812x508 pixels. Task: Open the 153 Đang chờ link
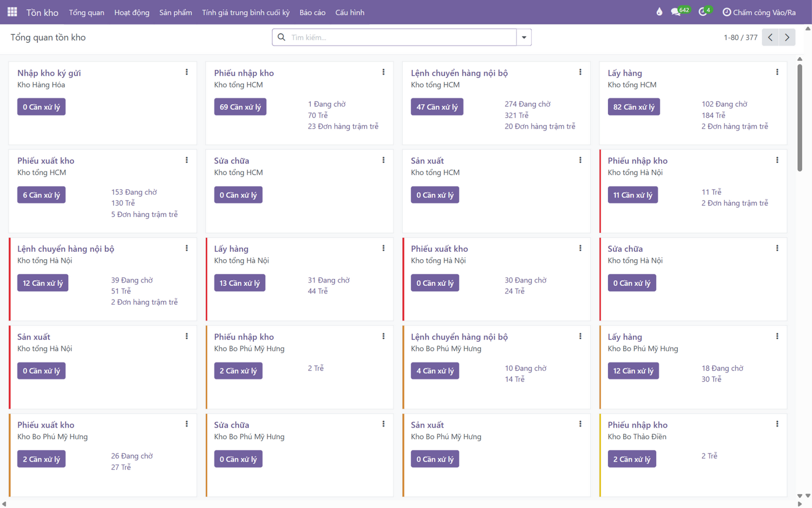(x=134, y=192)
